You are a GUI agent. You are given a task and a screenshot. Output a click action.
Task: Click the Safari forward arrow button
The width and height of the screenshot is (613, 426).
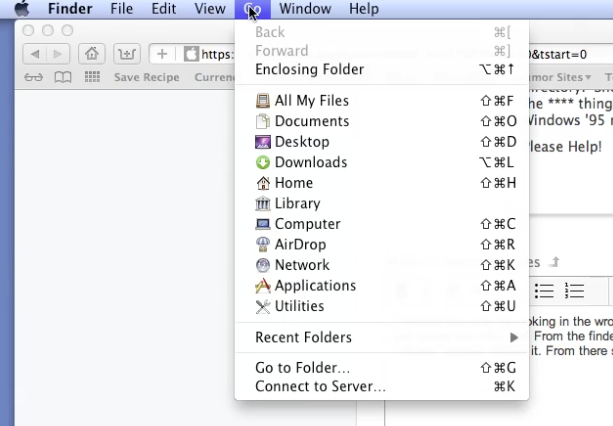coord(58,54)
